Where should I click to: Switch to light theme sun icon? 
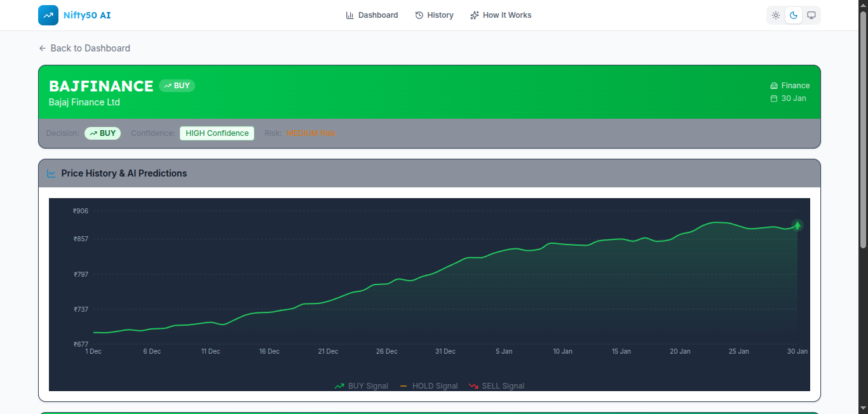tap(776, 15)
